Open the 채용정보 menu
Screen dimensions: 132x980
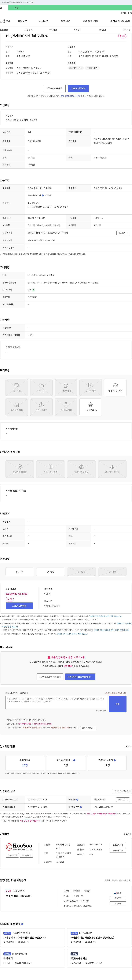click(22, 21)
